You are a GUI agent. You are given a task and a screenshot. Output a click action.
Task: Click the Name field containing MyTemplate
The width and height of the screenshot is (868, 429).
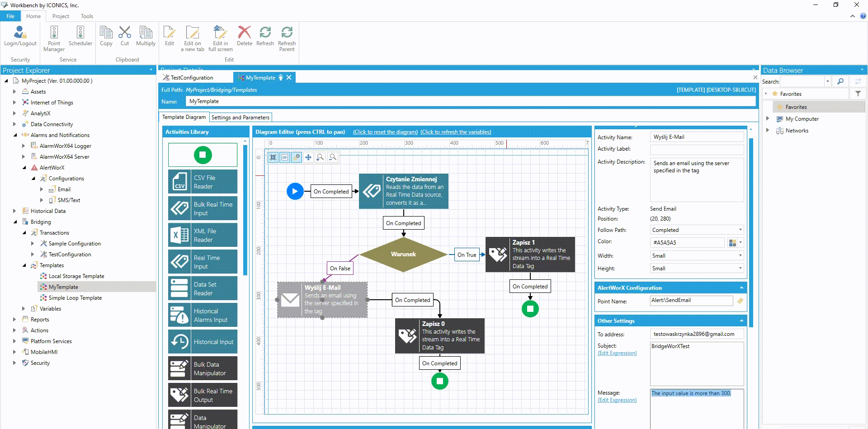coord(471,101)
